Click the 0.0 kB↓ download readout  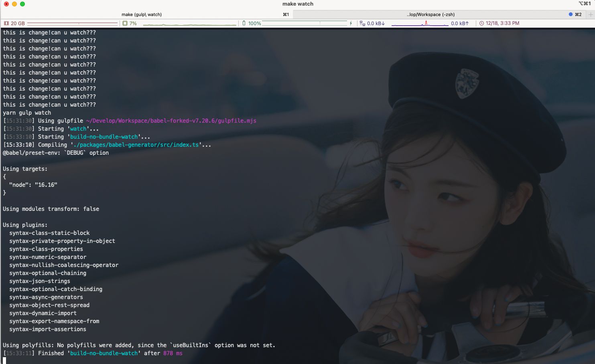[376, 23]
